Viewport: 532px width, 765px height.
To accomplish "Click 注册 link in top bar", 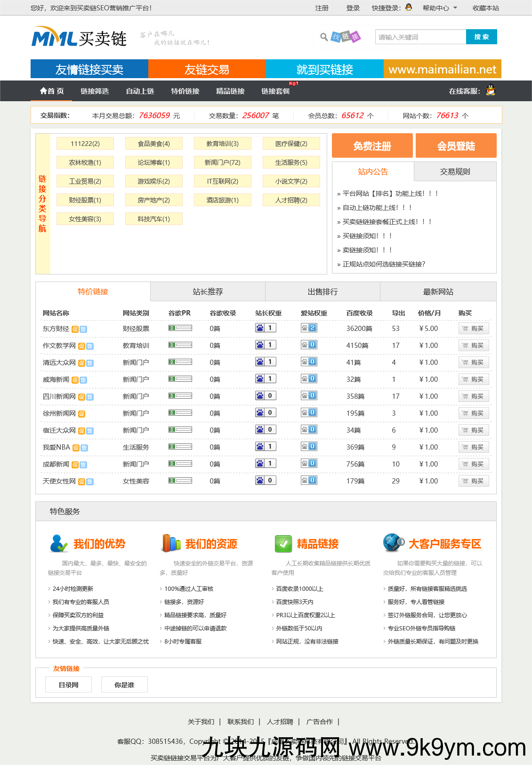I will [322, 8].
